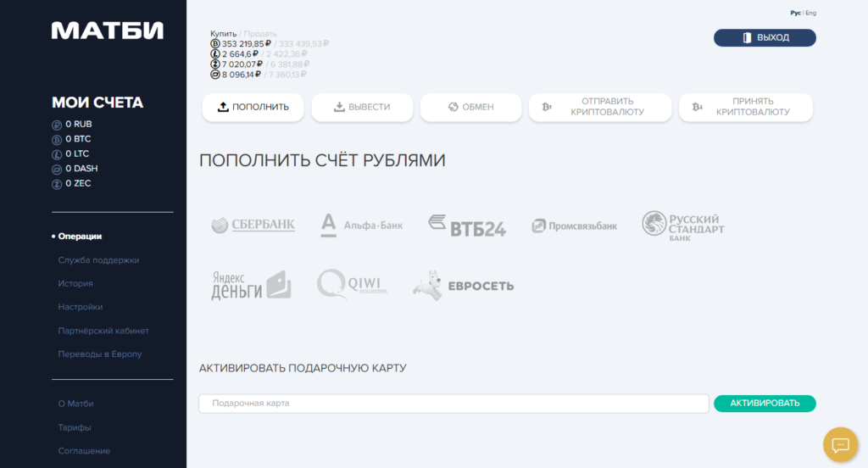Open the Соглашение page link
Image resolution: width=868 pixels, height=468 pixels.
point(84,451)
